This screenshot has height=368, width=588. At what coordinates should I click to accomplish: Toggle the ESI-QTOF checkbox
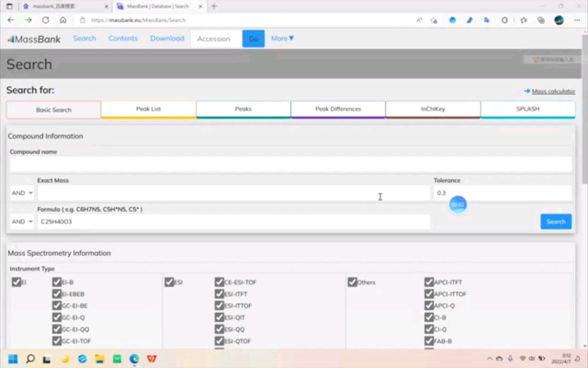coord(219,341)
